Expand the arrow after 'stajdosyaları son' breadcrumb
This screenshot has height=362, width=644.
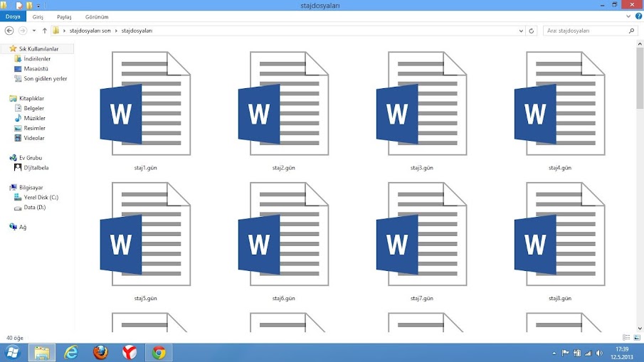[x=116, y=31]
